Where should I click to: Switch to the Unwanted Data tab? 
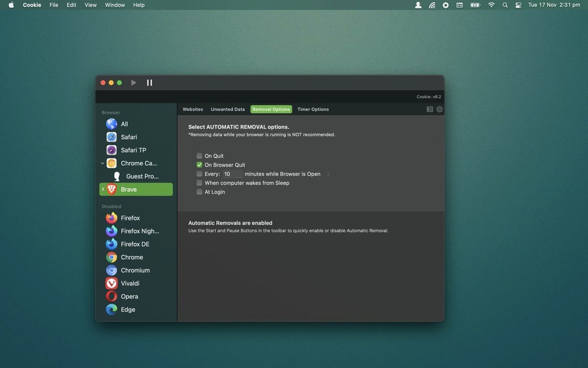point(228,109)
